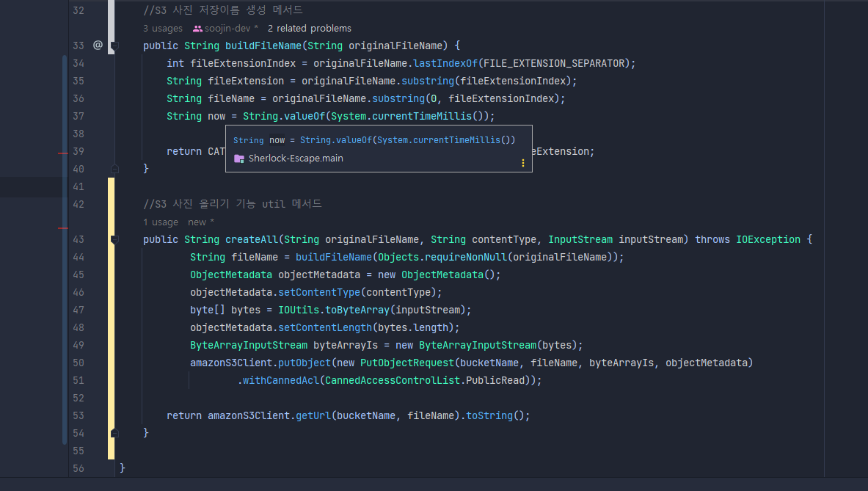868x491 pixels.
Task: Open the three-dot menu in the tooltip popup
Action: tap(522, 163)
